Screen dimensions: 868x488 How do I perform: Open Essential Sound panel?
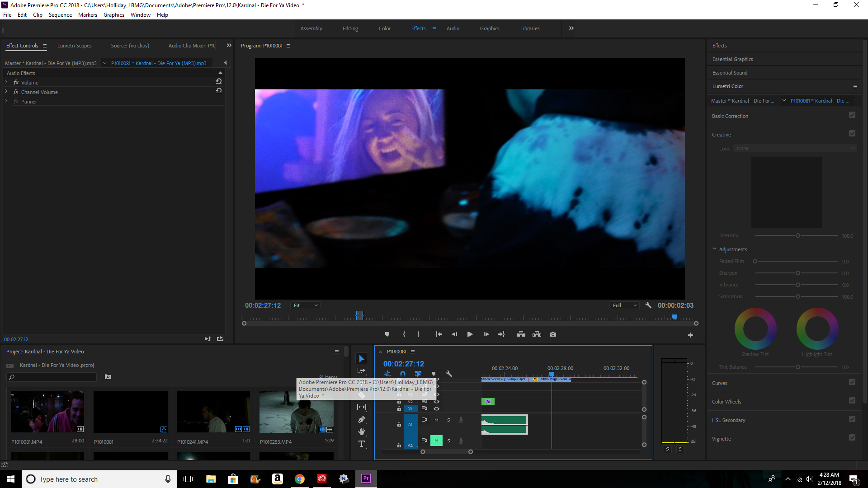click(x=730, y=73)
